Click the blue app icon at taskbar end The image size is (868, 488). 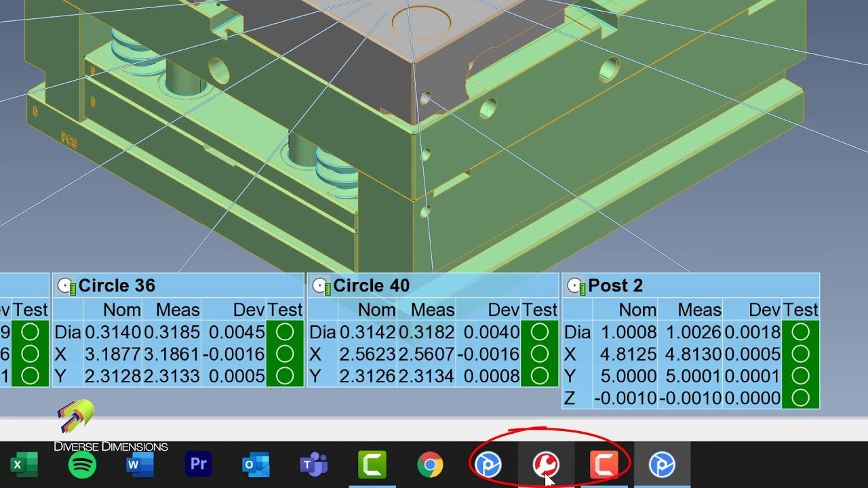point(662,465)
